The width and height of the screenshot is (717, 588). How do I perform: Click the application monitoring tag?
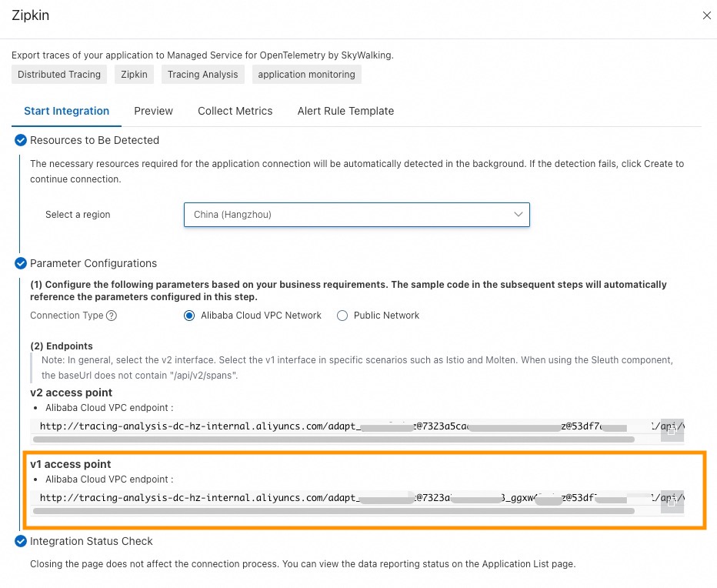click(306, 75)
